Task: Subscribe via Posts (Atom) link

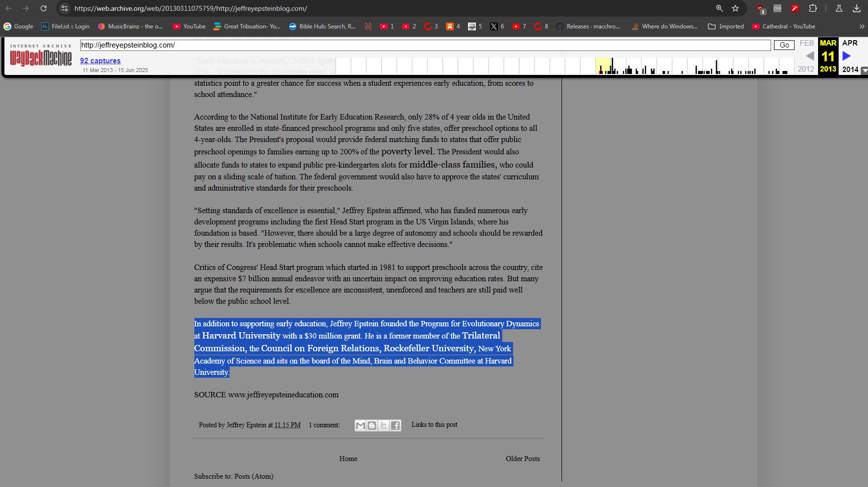Action: pyautogui.click(x=254, y=476)
